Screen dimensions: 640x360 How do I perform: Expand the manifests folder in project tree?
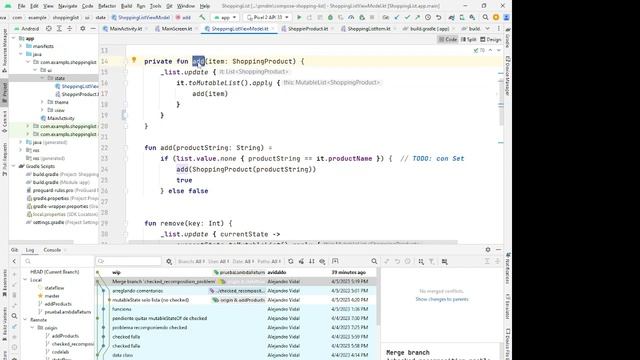coord(21,46)
